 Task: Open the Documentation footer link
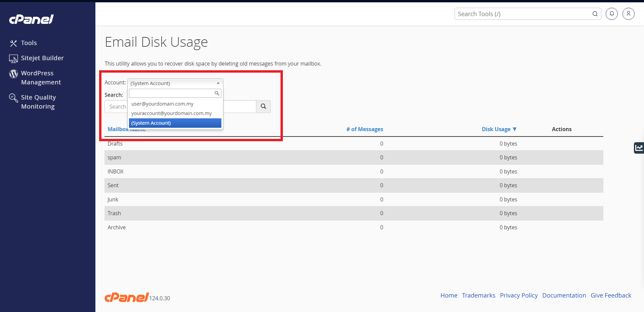pyautogui.click(x=564, y=295)
